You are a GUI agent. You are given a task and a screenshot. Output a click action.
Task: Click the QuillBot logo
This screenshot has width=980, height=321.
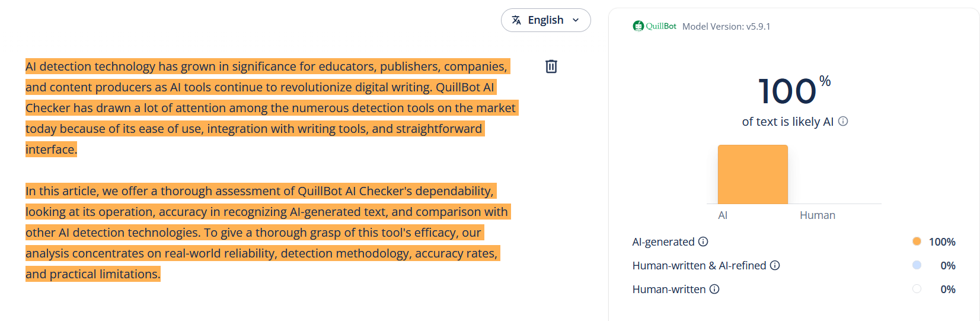pyautogui.click(x=655, y=26)
